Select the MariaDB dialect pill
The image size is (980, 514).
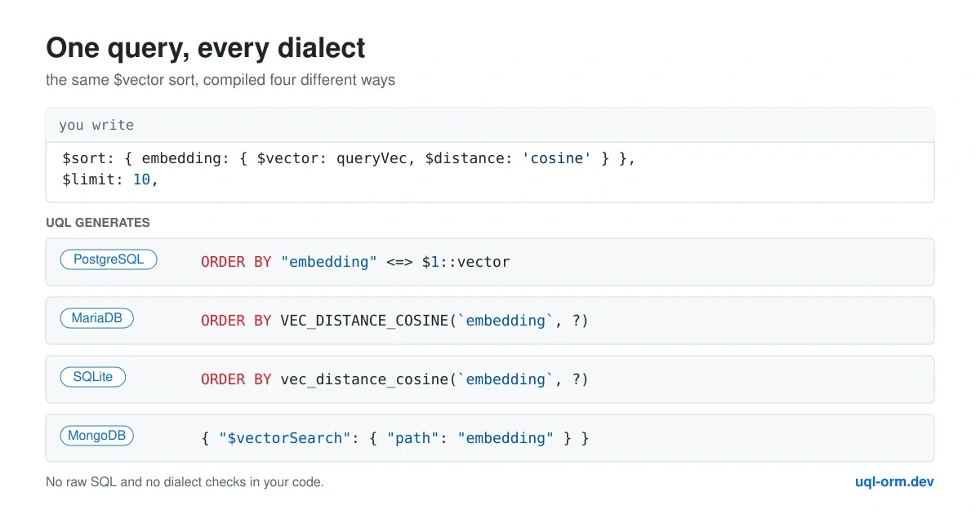click(96, 319)
